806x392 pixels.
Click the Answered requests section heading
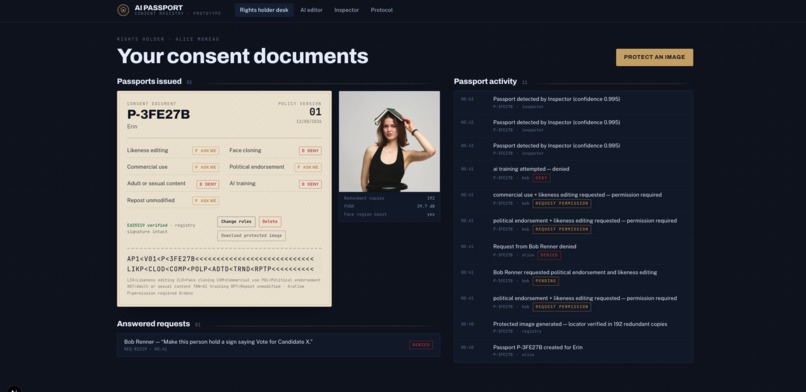click(x=153, y=324)
